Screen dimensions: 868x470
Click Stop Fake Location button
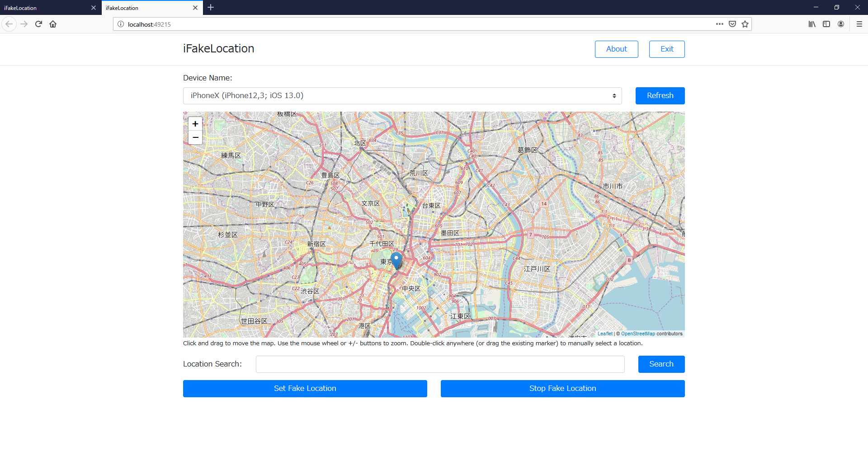click(x=563, y=389)
